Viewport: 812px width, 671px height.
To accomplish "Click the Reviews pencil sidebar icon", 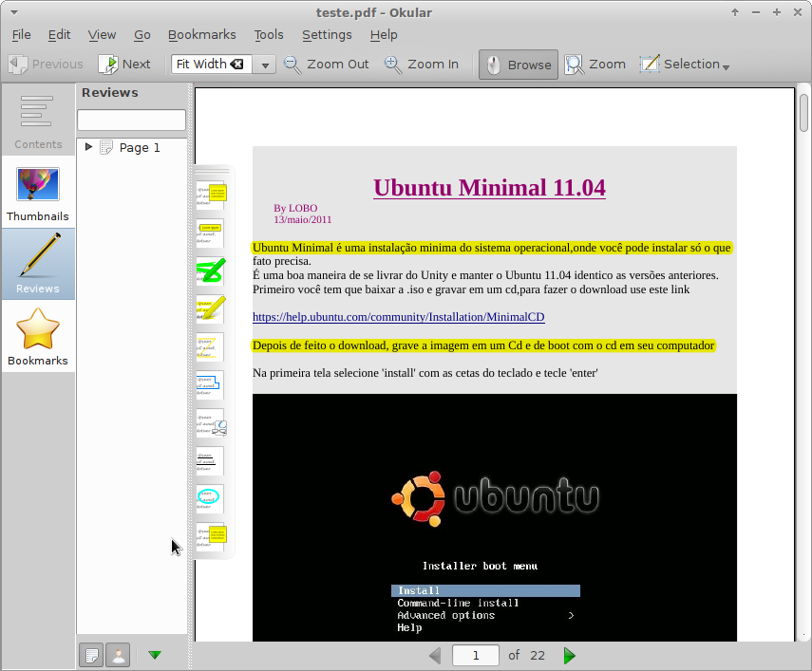I will click(38, 264).
